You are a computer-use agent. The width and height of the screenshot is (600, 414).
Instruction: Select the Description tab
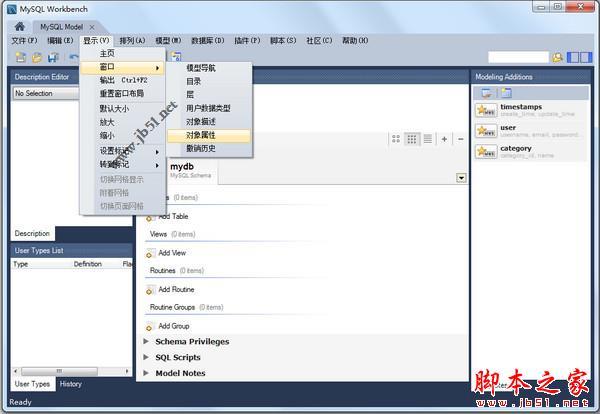33,233
